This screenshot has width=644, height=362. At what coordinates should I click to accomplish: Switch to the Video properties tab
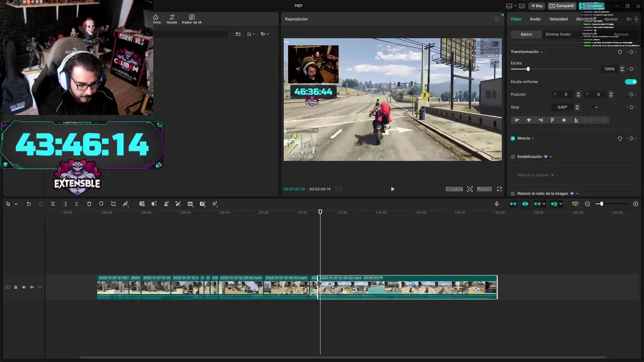[516, 19]
